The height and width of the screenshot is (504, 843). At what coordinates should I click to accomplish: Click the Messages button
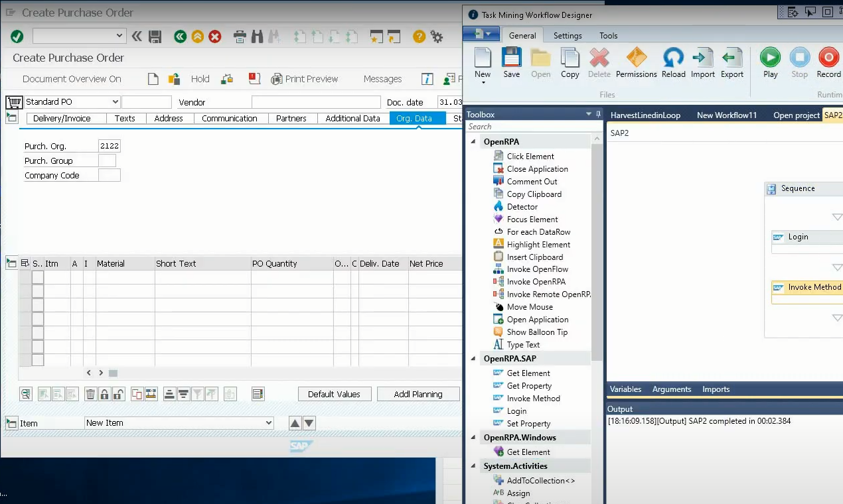pyautogui.click(x=383, y=79)
